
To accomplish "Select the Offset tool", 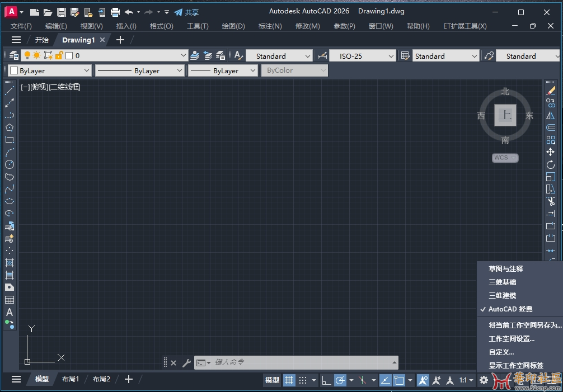I will pos(551,127).
